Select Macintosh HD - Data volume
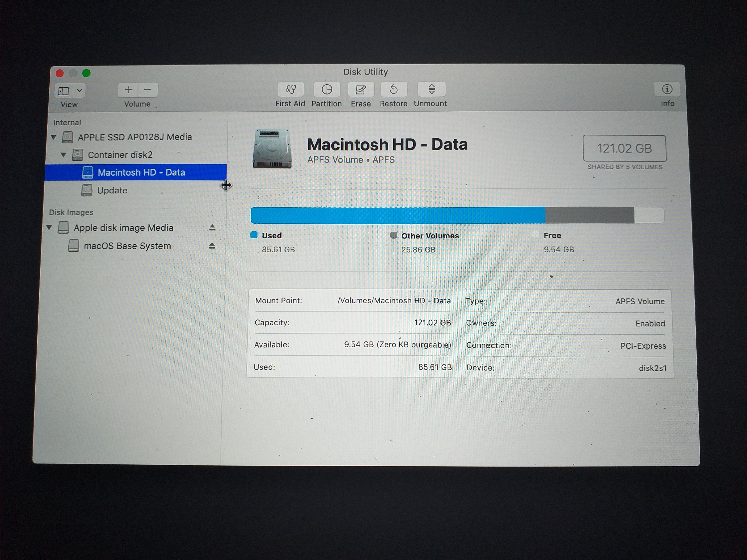 click(x=141, y=173)
